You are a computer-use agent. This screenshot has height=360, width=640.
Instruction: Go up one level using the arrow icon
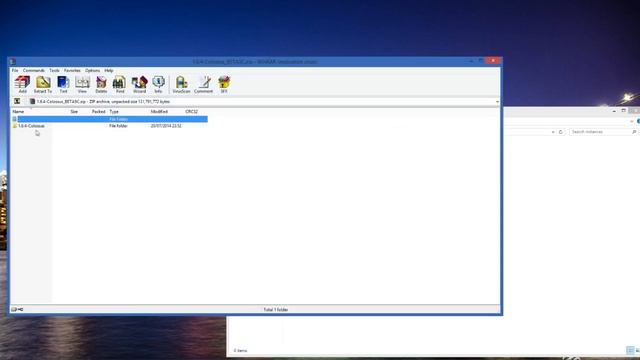[x=17, y=101]
